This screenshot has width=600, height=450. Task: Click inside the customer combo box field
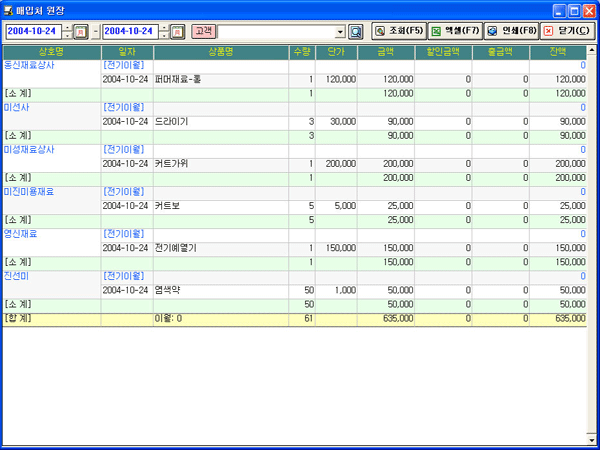(x=276, y=32)
